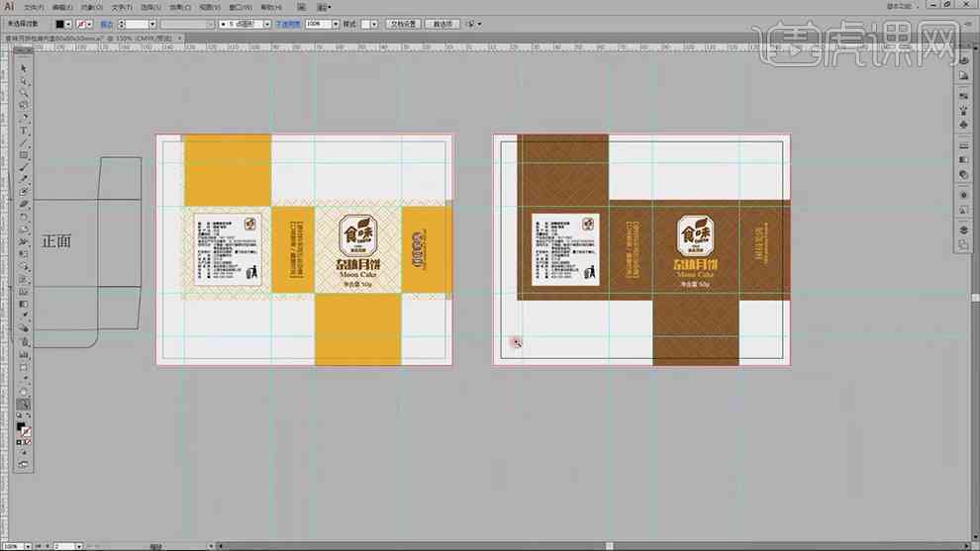Viewport: 980px width, 551px height.
Task: Open the 对象 (Object) menu
Action: [92, 7]
